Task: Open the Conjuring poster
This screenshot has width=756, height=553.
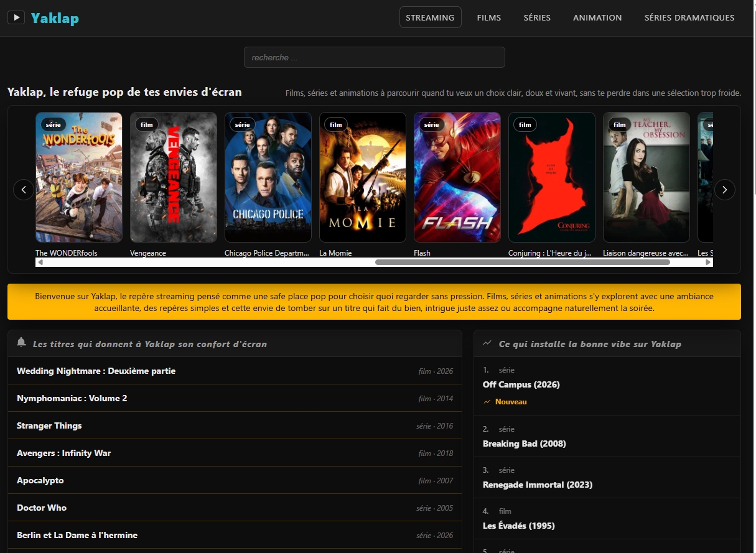Action: [x=552, y=177]
